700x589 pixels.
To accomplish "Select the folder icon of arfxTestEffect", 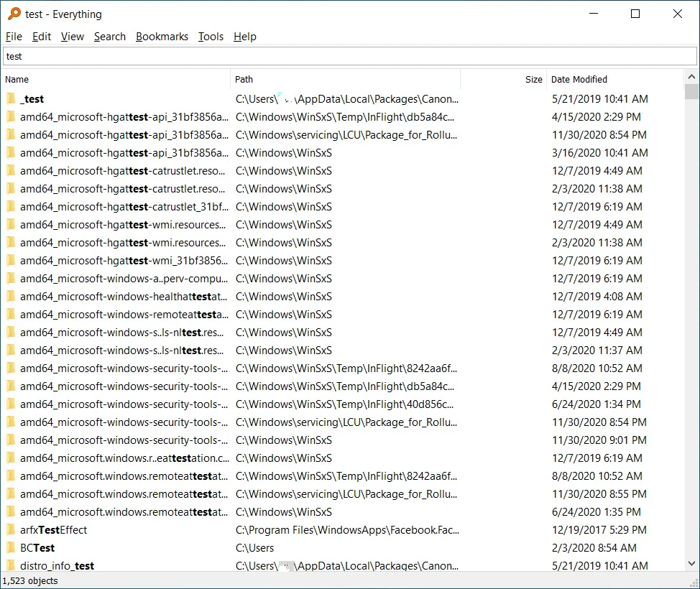I will 11,529.
